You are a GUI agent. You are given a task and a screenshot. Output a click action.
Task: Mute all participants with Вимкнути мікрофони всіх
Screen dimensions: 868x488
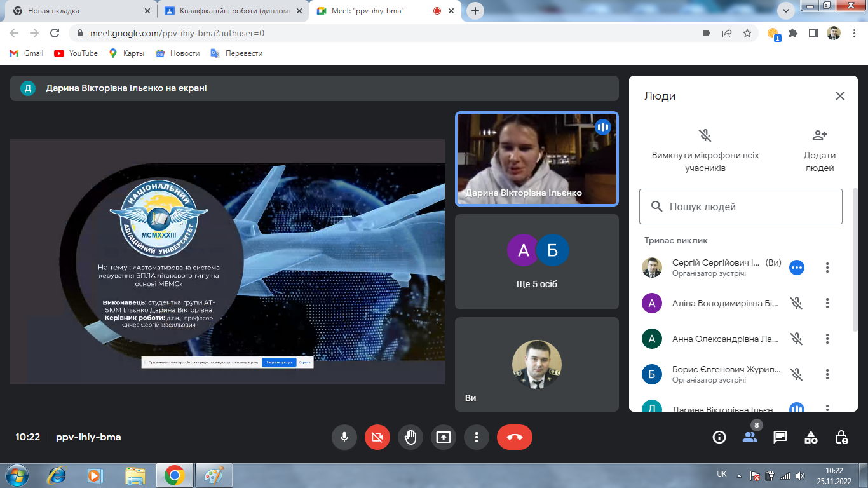click(705, 151)
